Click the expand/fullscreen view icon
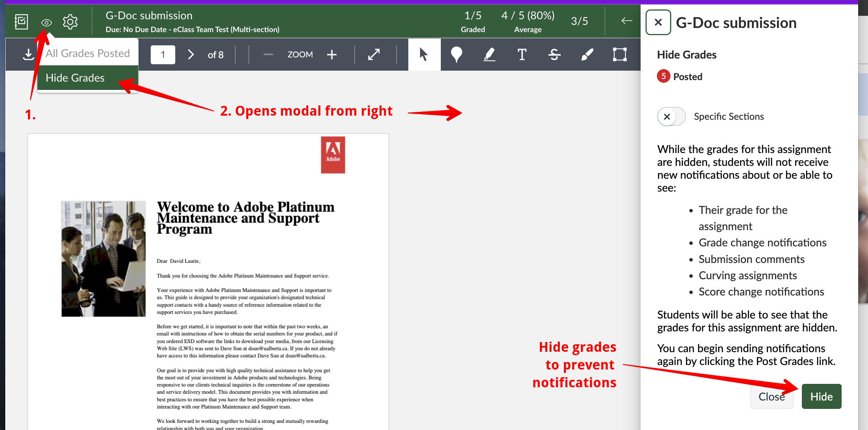Screen dimensions: 868x430 pos(374,54)
